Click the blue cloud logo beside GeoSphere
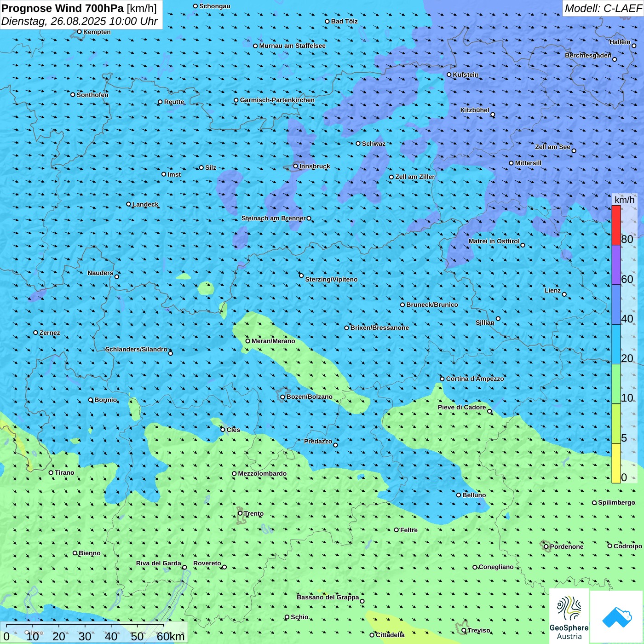644x644 pixels. (x=616, y=616)
